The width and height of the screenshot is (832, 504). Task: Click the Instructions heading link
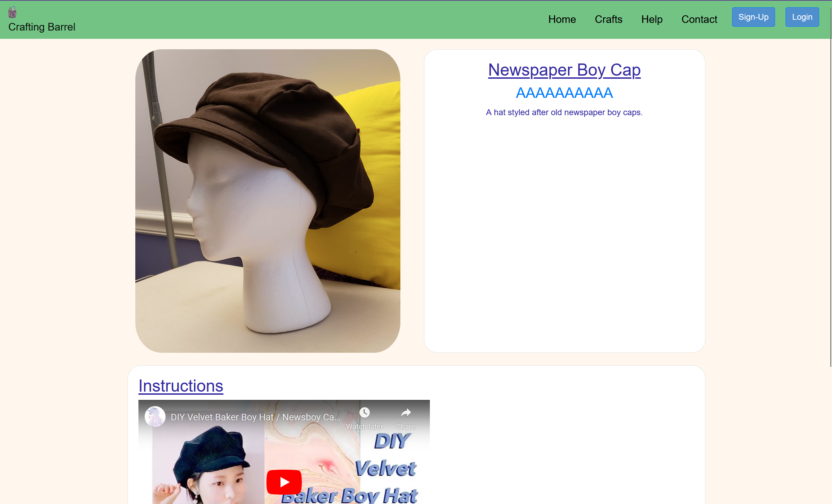(181, 386)
